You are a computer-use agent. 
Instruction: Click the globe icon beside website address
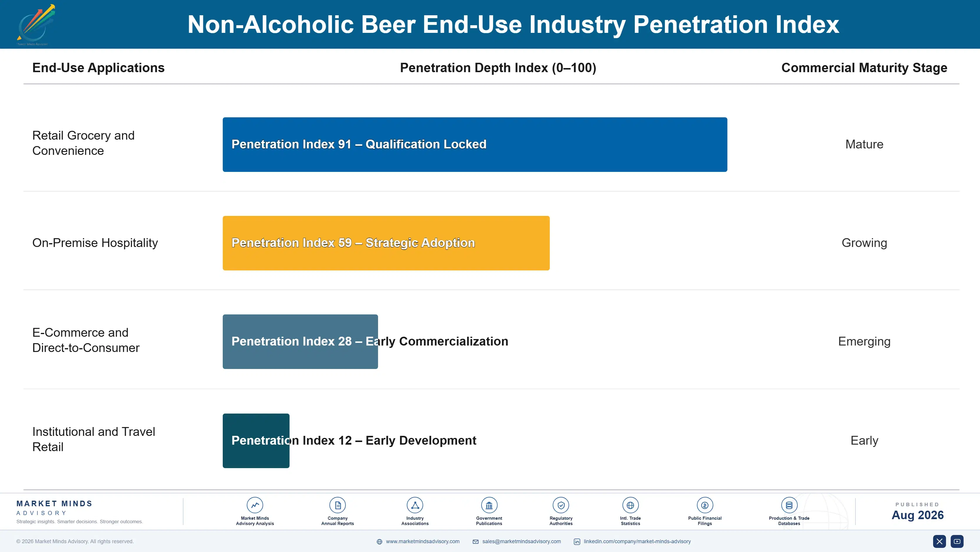379,542
